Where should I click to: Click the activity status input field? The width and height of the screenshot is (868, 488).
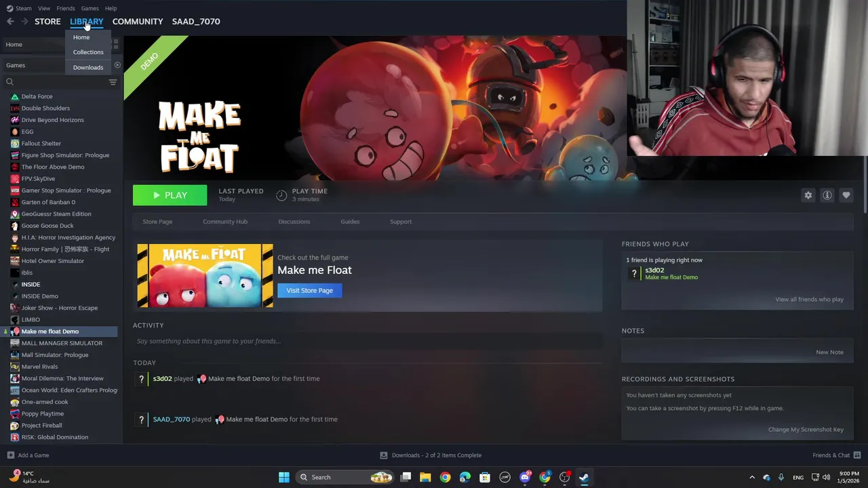tap(368, 341)
